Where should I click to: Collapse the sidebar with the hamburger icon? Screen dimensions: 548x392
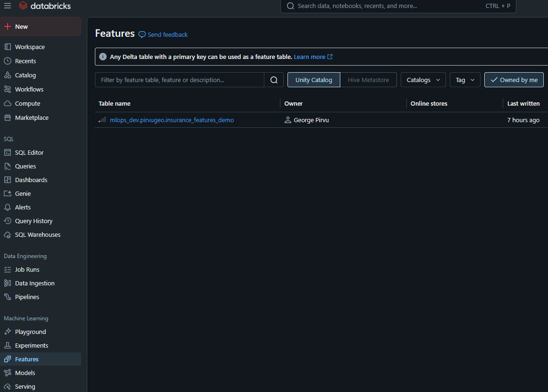pyautogui.click(x=7, y=6)
